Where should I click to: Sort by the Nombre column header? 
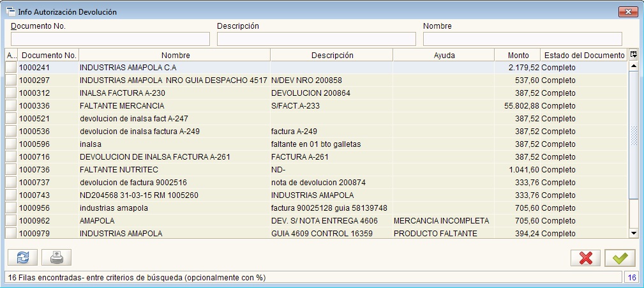point(175,55)
